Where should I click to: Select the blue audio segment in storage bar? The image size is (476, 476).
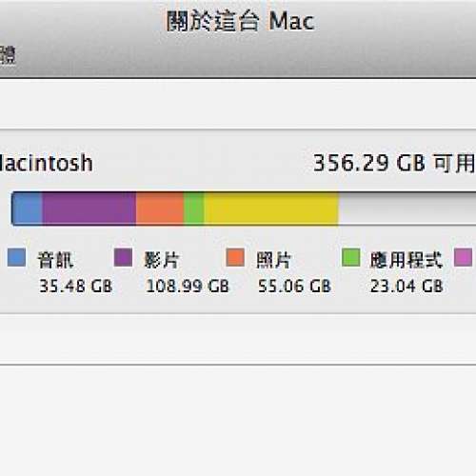coord(27,208)
